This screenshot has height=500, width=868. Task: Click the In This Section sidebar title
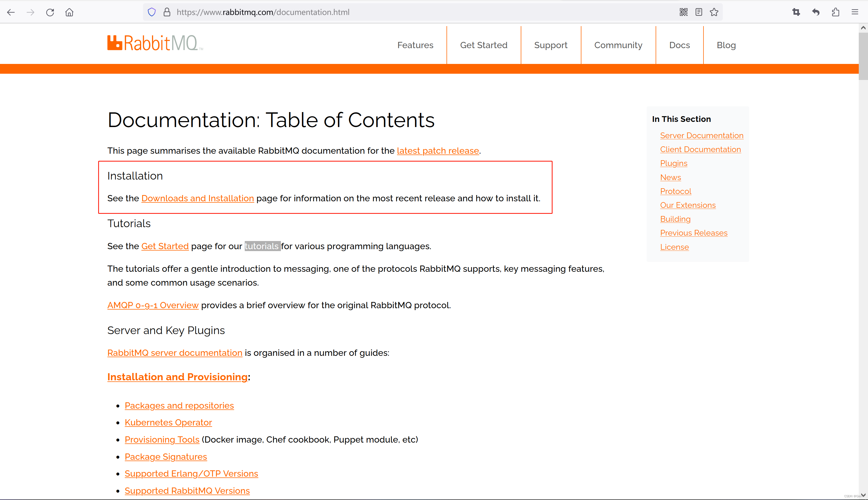pyautogui.click(x=682, y=119)
